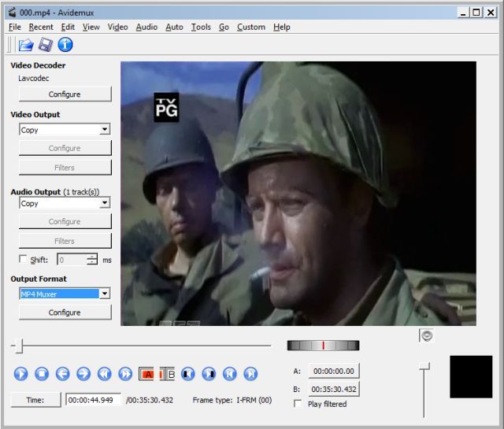Image resolution: width=504 pixels, height=429 pixels.
Task: Open the Video menu
Action: (117, 27)
